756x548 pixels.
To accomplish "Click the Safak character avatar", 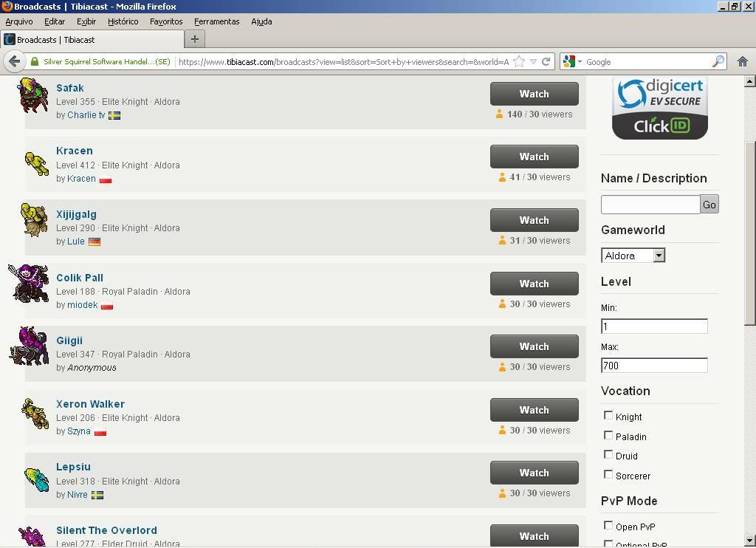I will tap(33, 96).
